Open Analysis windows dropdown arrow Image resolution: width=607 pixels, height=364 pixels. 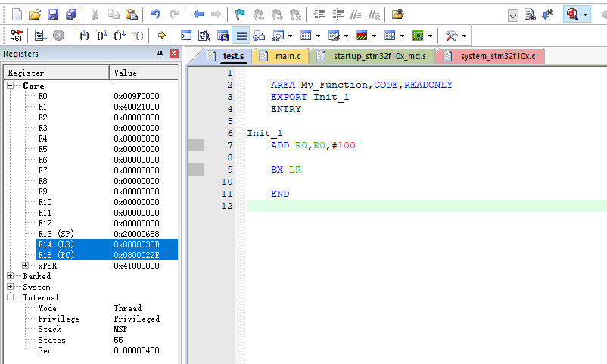point(374,36)
